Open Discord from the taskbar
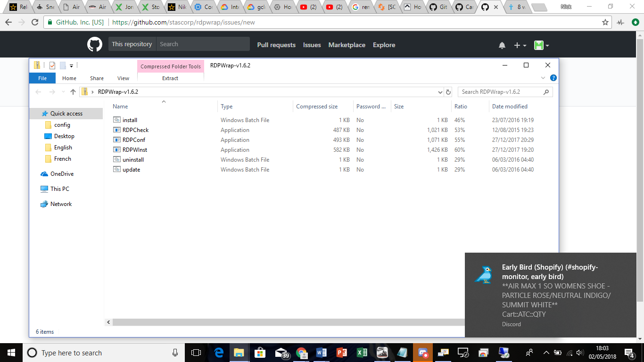 421,352
